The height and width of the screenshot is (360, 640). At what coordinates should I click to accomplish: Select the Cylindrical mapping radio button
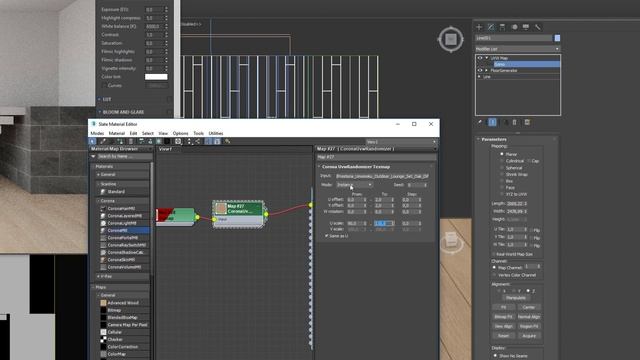point(502,161)
